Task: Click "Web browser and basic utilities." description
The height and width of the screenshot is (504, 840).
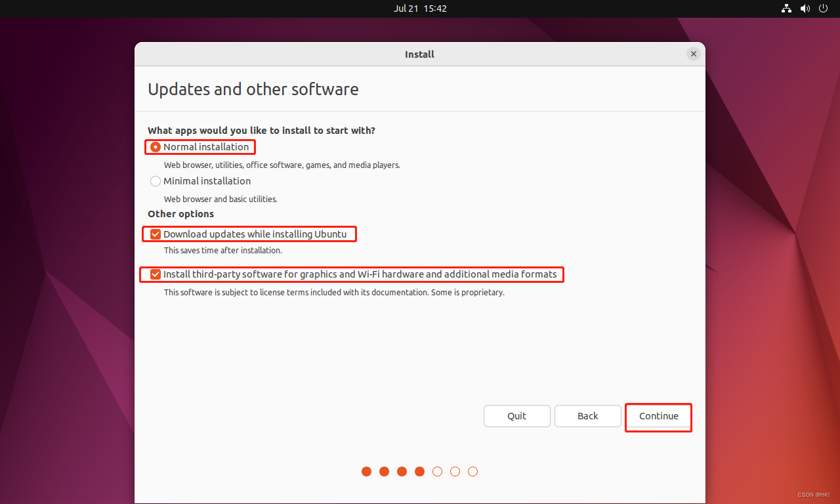Action: tap(220, 199)
